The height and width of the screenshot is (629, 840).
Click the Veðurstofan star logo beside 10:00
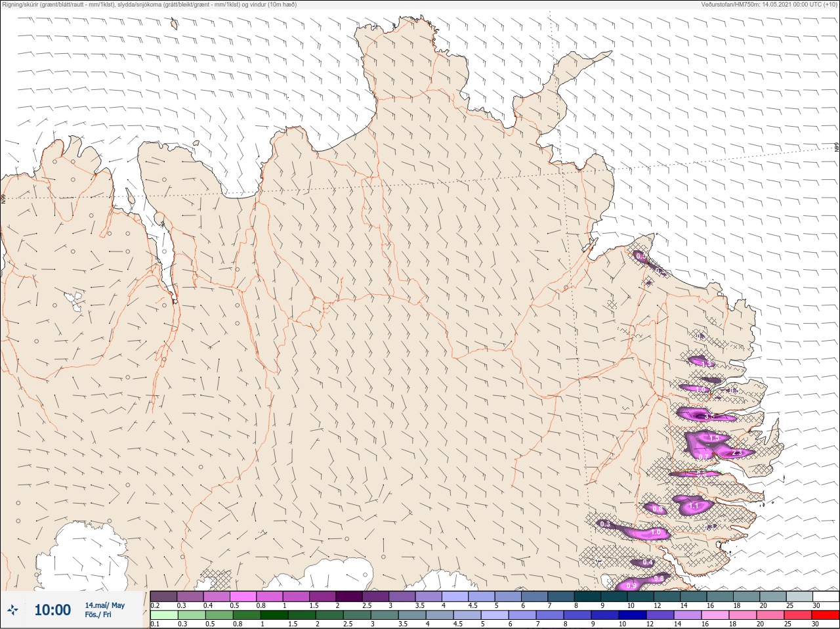(12, 611)
